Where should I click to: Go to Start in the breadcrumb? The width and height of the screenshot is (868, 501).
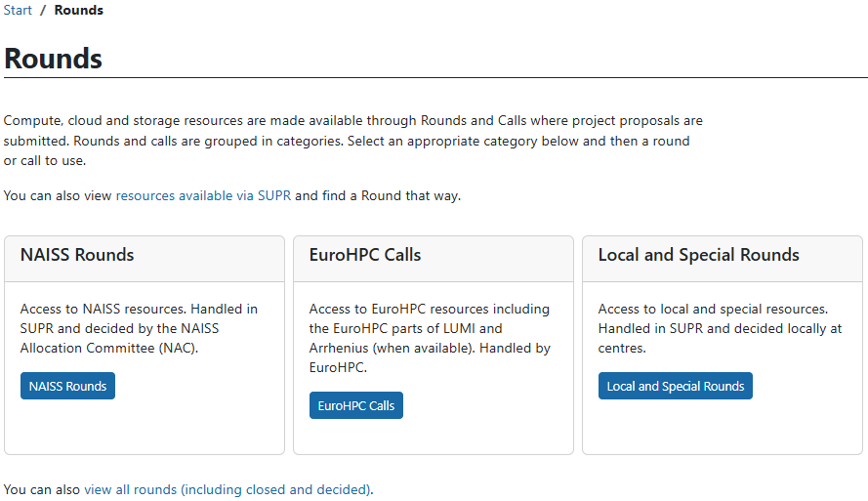pos(18,11)
